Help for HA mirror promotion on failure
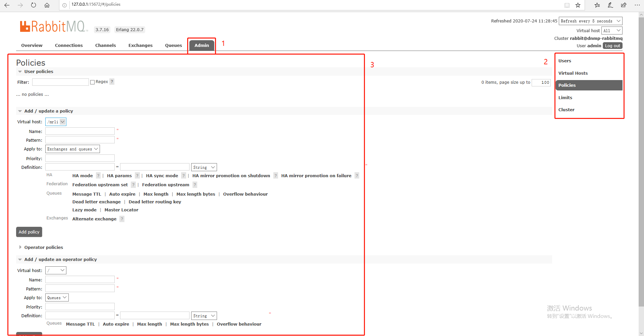The height and width of the screenshot is (336, 644). click(357, 176)
